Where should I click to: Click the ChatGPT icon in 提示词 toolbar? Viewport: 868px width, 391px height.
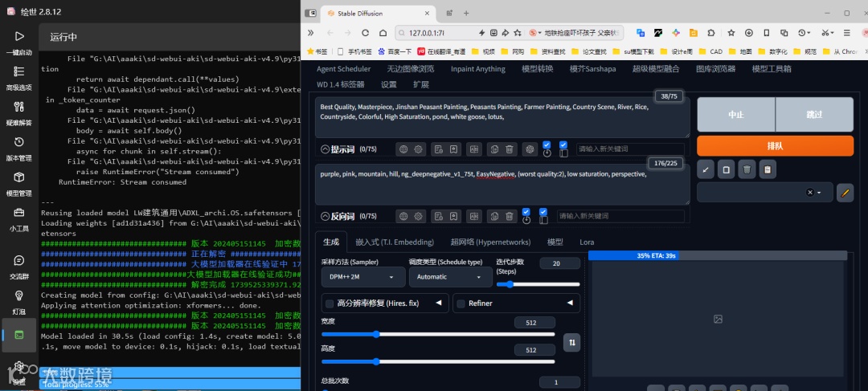click(530, 149)
